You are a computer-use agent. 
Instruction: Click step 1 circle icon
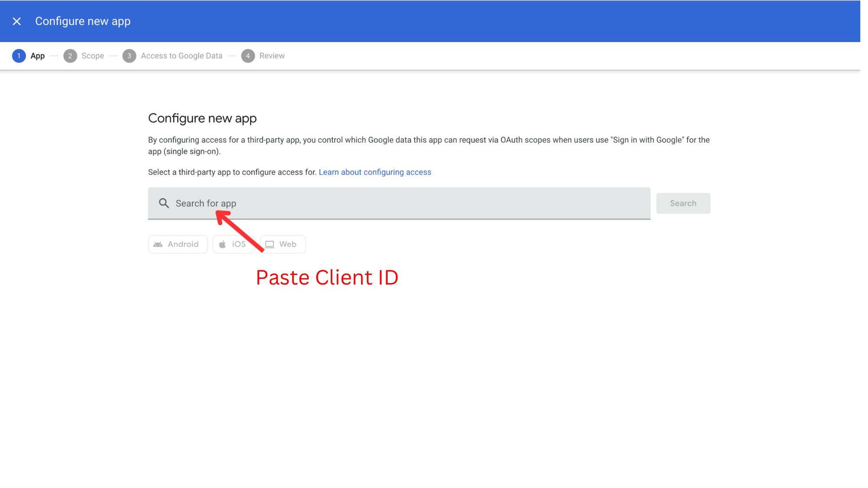(x=19, y=56)
